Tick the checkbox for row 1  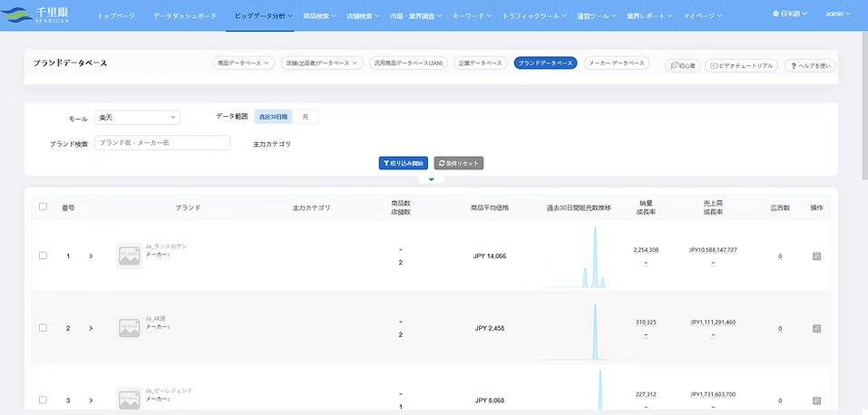point(44,256)
